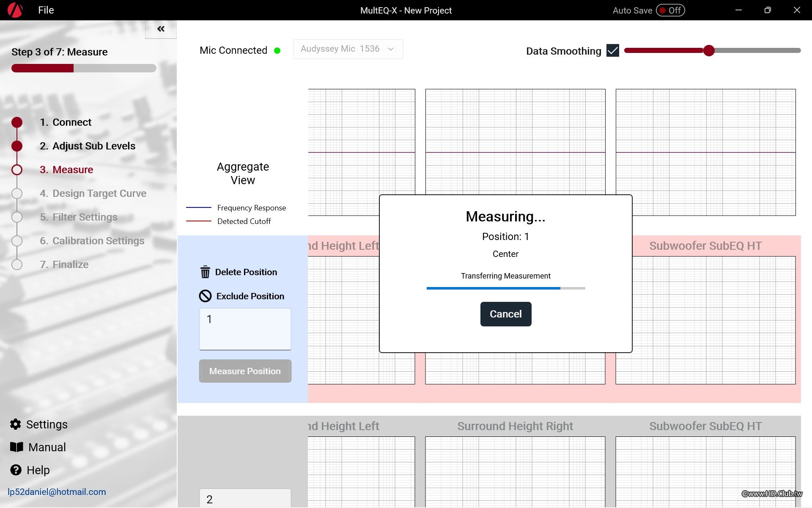Click the step 7 Finalize circle marker
This screenshot has height=508, width=812.
point(17,265)
